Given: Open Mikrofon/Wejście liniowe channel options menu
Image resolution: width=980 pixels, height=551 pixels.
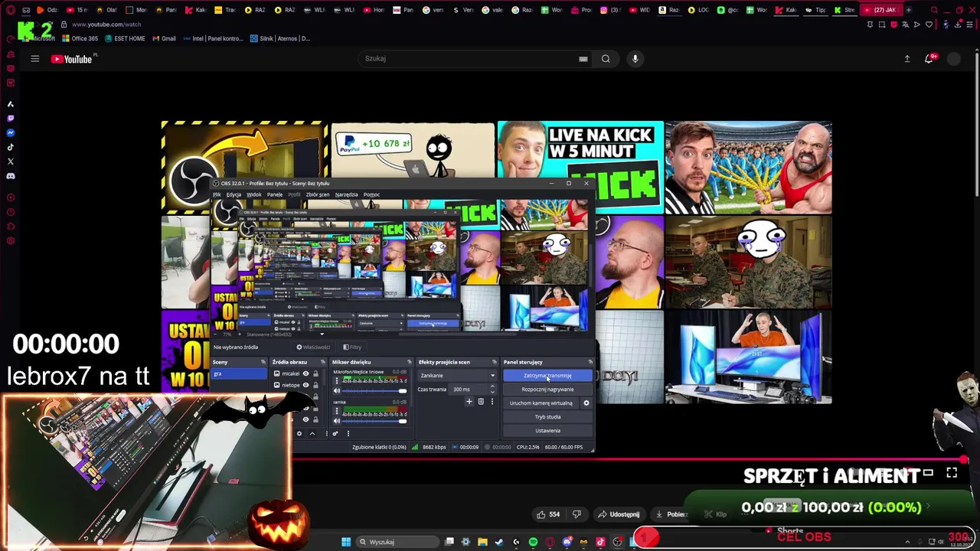Looking at the screenshot, I should (337, 380).
